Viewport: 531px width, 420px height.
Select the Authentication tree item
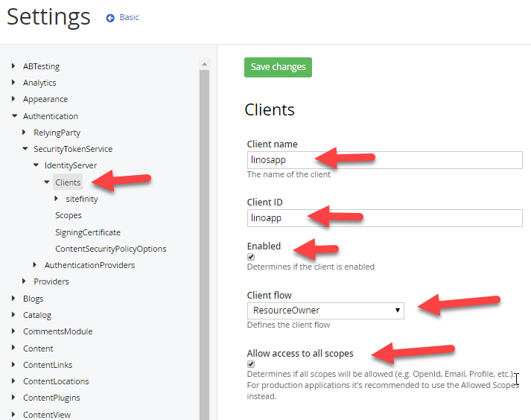click(x=51, y=116)
